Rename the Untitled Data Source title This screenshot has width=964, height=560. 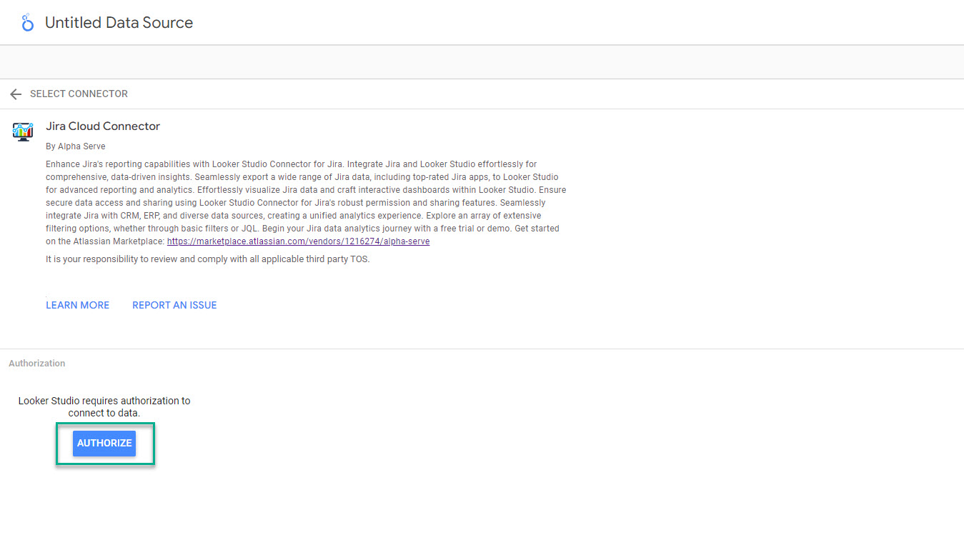click(119, 23)
